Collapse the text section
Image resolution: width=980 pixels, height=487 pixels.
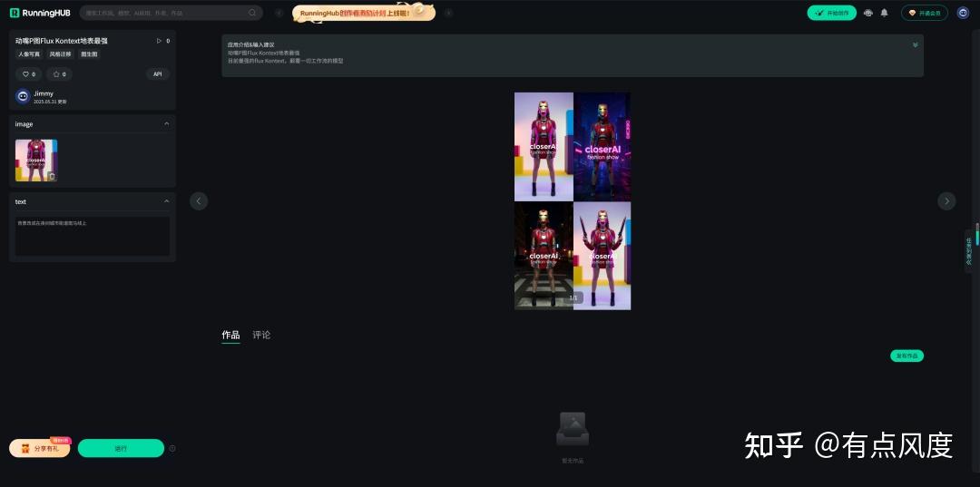[166, 201]
